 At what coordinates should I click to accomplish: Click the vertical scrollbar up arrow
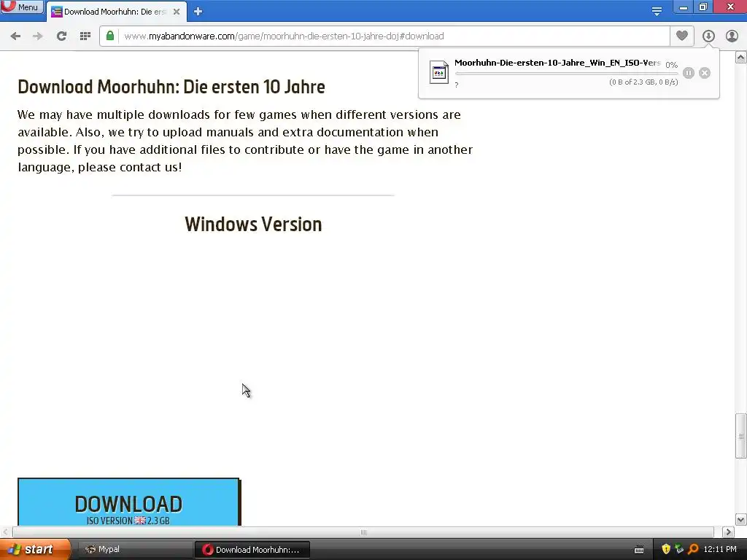tap(741, 58)
